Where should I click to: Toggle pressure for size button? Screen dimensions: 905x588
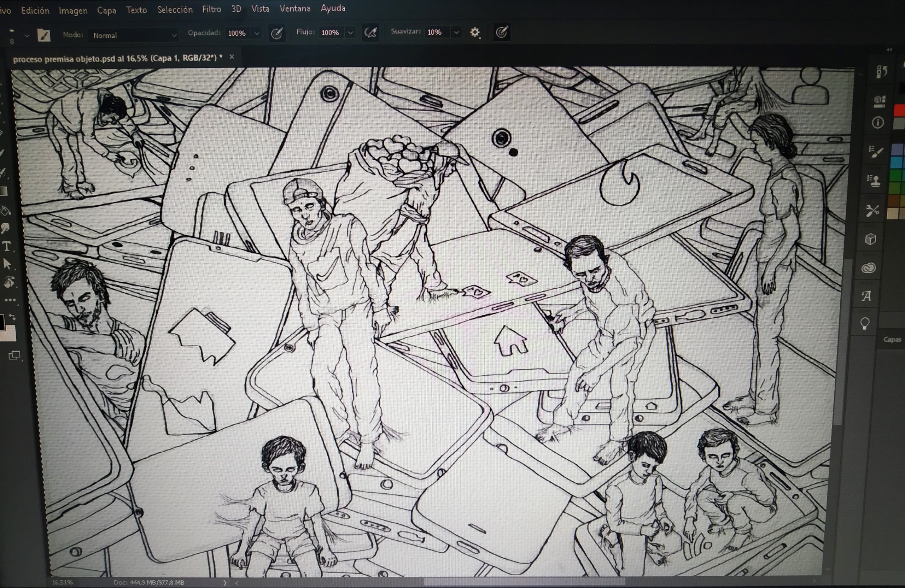click(x=502, y=32)
